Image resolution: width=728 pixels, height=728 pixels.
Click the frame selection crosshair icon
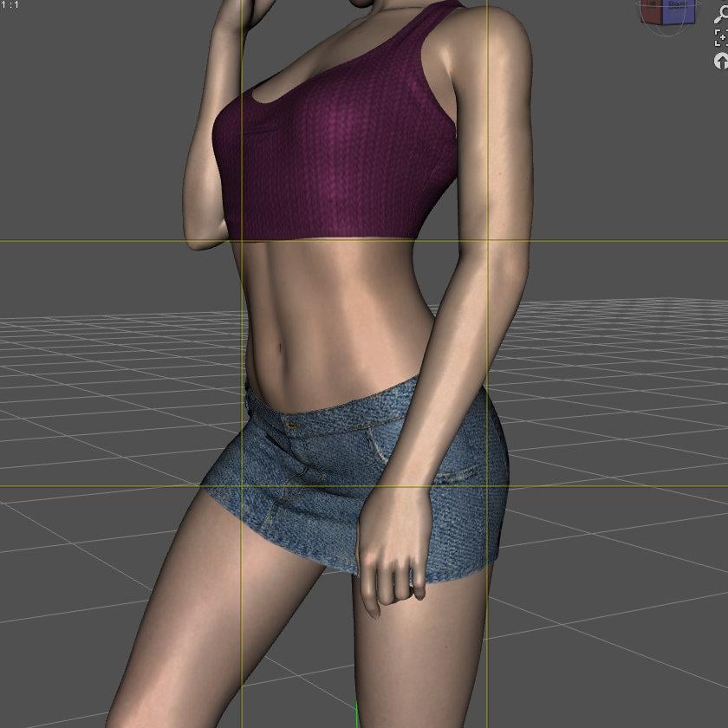(x=721, y=38)
